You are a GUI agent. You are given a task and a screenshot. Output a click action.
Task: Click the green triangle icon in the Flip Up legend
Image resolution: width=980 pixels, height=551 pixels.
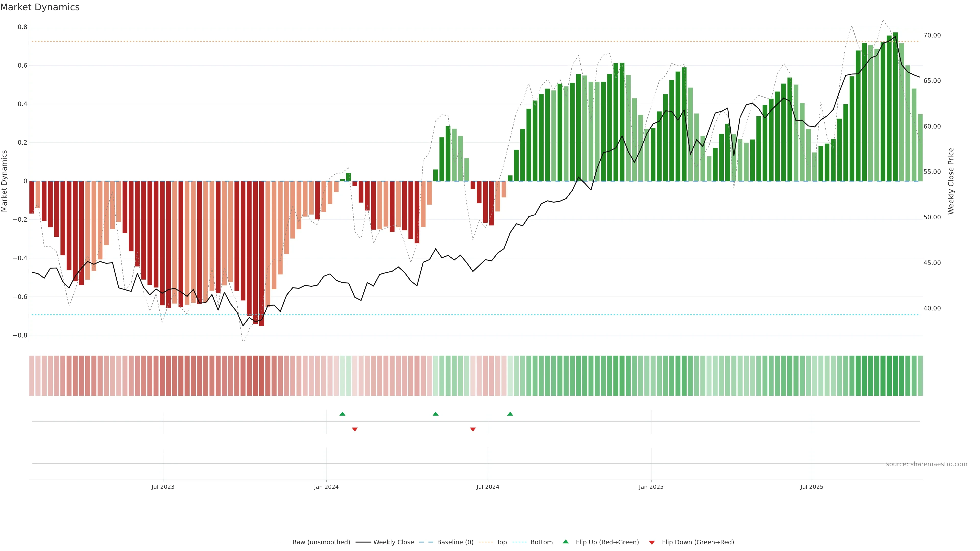[566, 542]
